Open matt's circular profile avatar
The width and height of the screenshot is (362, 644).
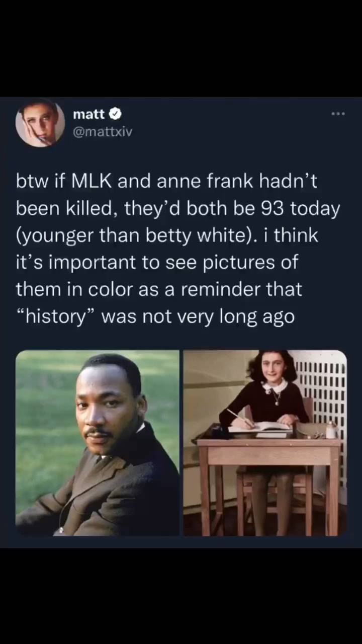click(40, 123)
